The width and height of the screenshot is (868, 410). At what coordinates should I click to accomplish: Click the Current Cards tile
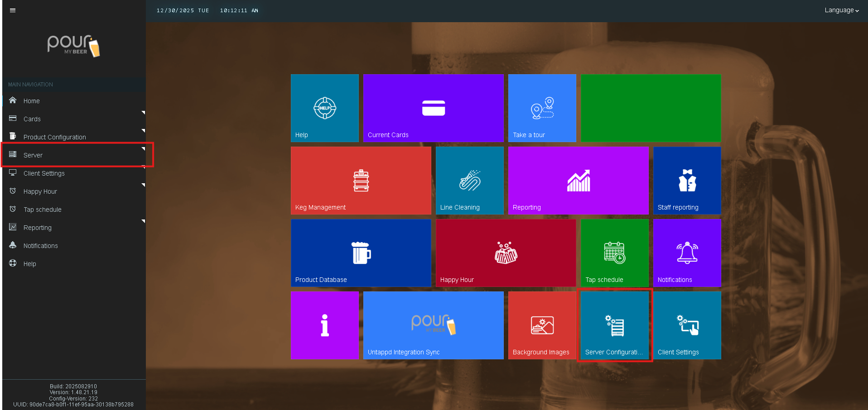pyautogui.click(x=433, y=108)
